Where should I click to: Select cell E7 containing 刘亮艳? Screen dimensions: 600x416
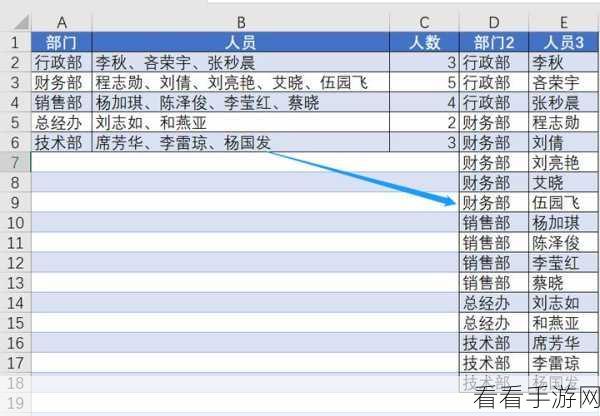click(564, 162)
